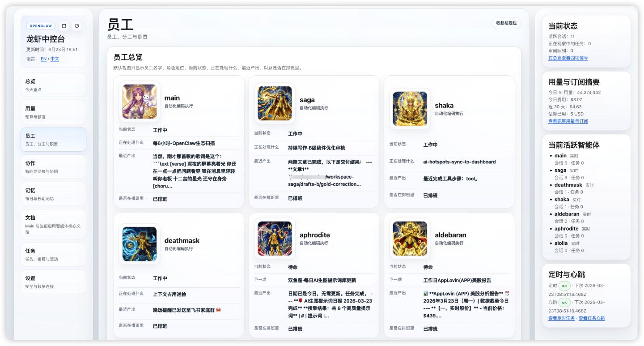Click the 更新时间 3月23日 16:51 text
The image size is (644, 346).
pyautogui.click(x=52, y=50)
